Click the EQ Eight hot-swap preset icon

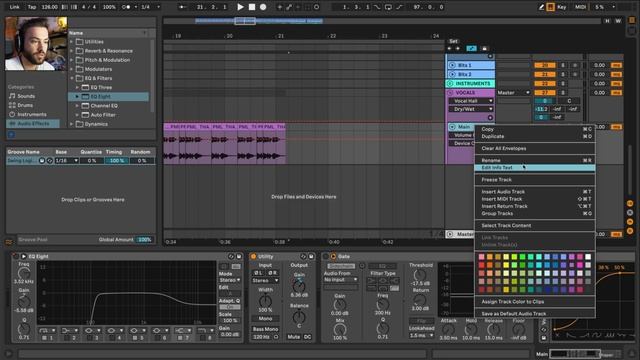click(x=231, y=256)
